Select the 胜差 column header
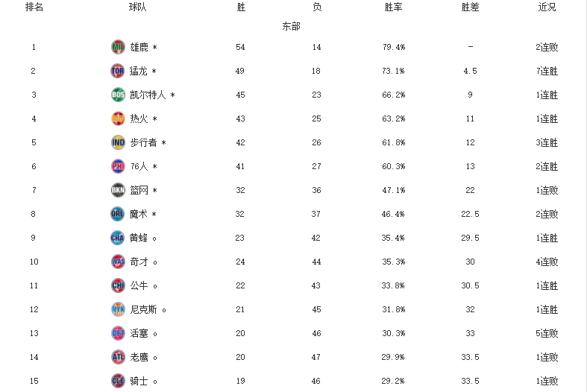The image size is (587, 392). 470,7
